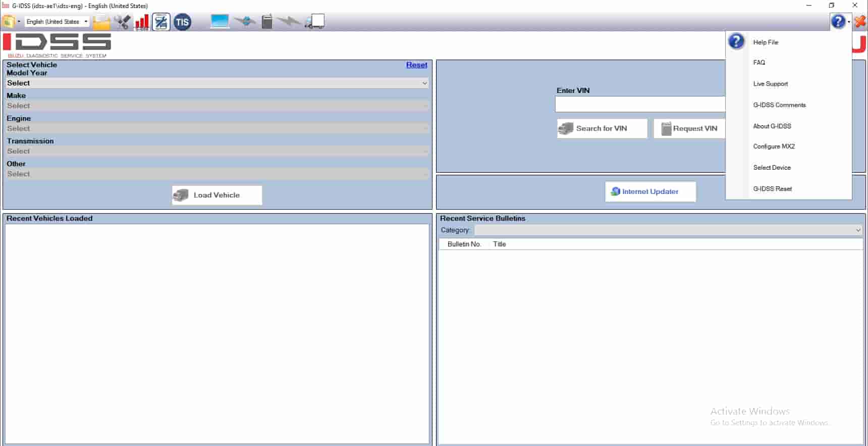Click the open folder session icon
868x446 pixels.
point(101,22)
